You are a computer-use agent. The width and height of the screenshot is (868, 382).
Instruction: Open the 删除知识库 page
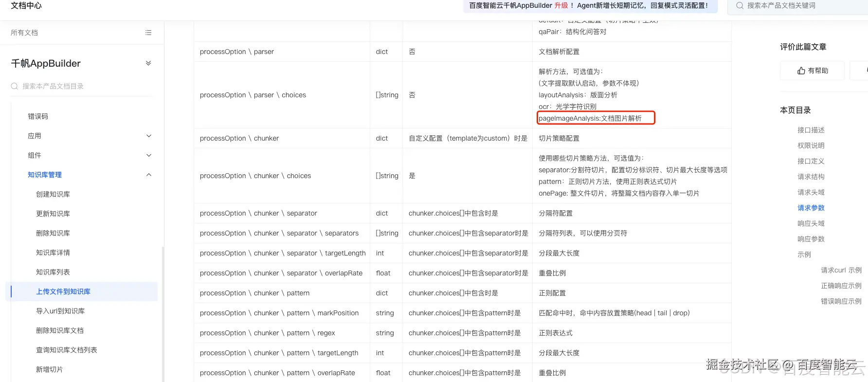point(53,233)
